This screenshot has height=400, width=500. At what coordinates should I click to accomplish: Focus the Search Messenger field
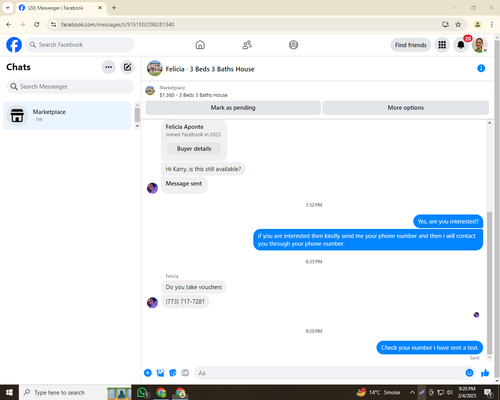tap(70, 87)
